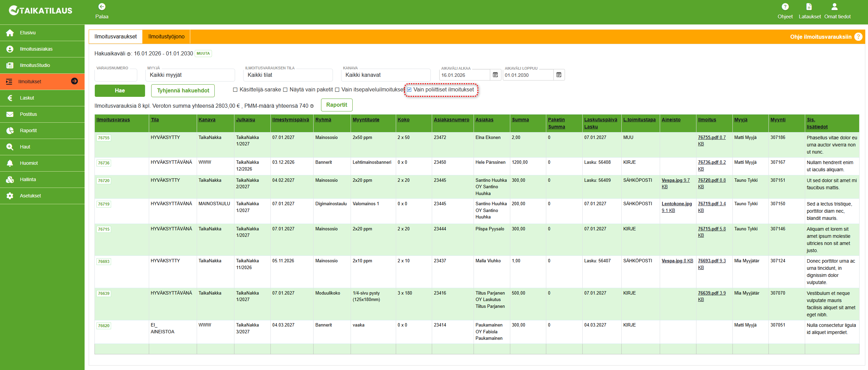
Task: Enable Näytä vain paketit checkbox
Action: point(285,90)
